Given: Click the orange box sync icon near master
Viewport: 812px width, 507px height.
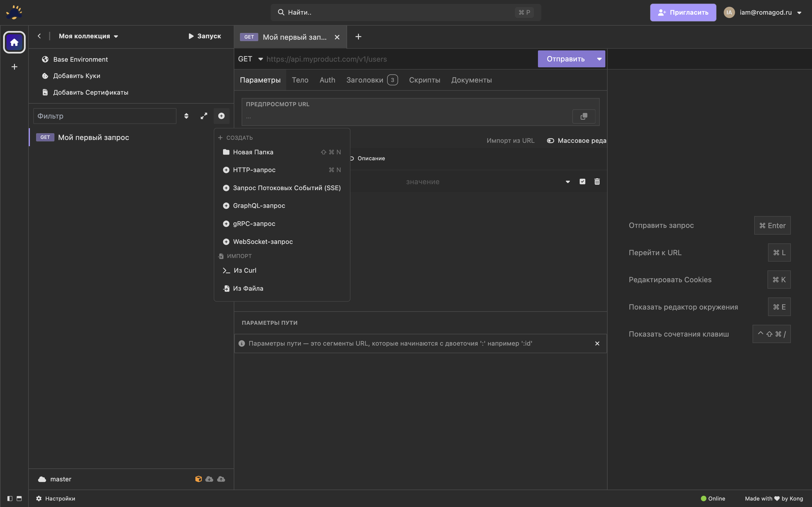Looking at the screenshot, I should (198, 479).
